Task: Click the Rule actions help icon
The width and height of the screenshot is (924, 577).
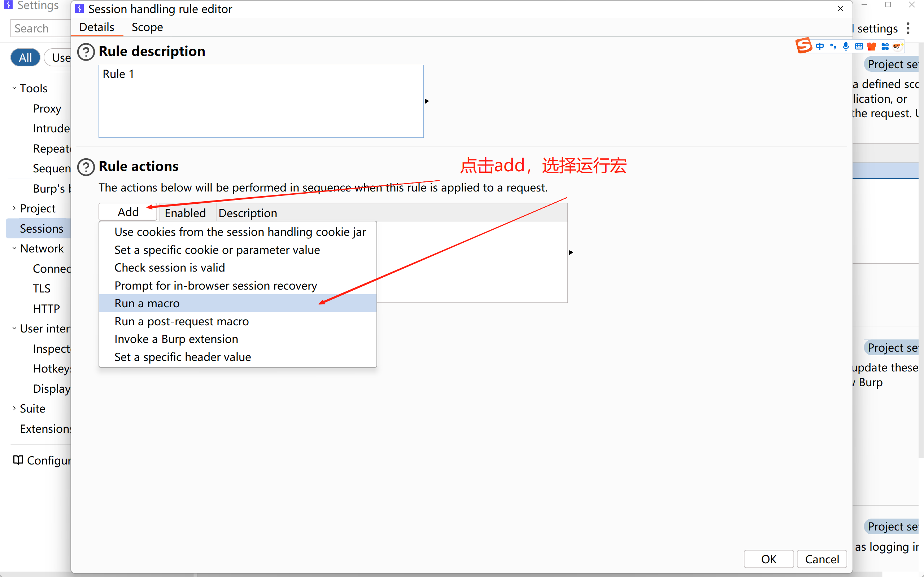Action: tap(86, 167)
